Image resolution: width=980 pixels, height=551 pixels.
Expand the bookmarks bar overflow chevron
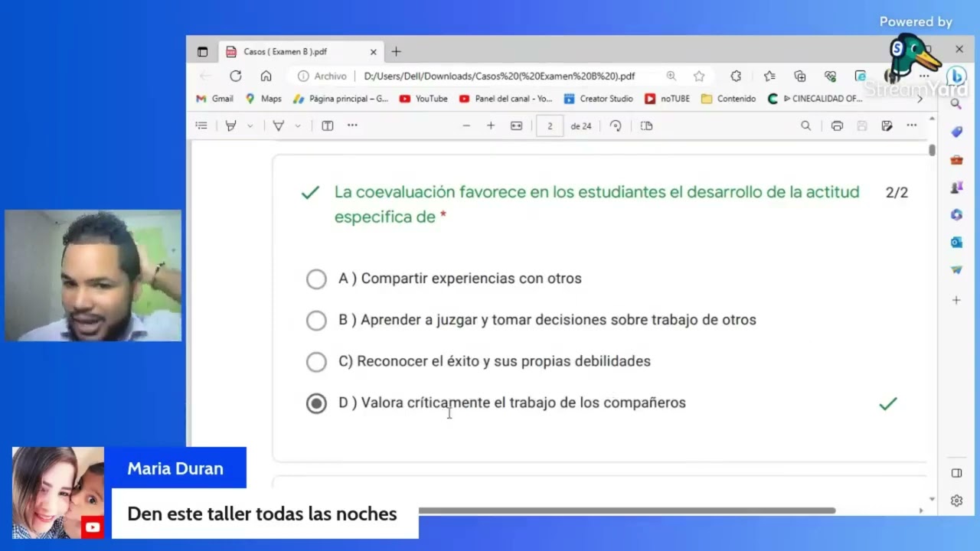point(920,99)
